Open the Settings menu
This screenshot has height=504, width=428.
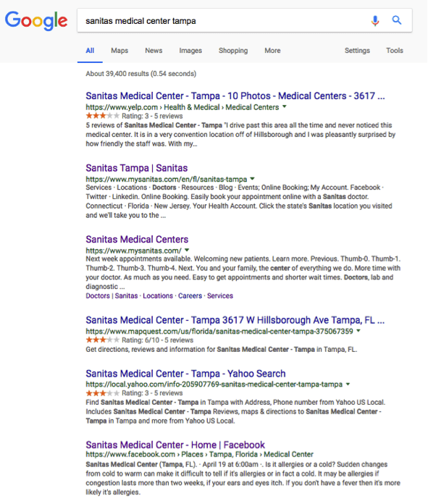(x=357, y=51)
